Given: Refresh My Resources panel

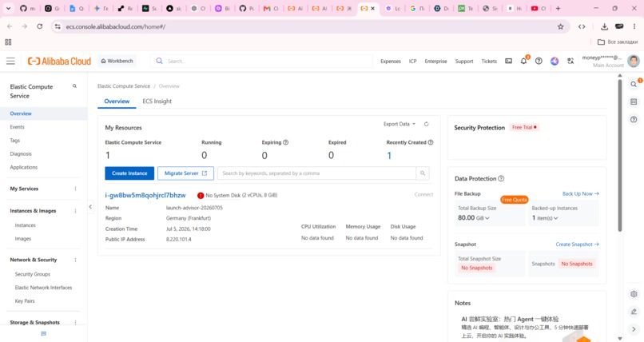Looking at the screenshot, I should 427,124.
